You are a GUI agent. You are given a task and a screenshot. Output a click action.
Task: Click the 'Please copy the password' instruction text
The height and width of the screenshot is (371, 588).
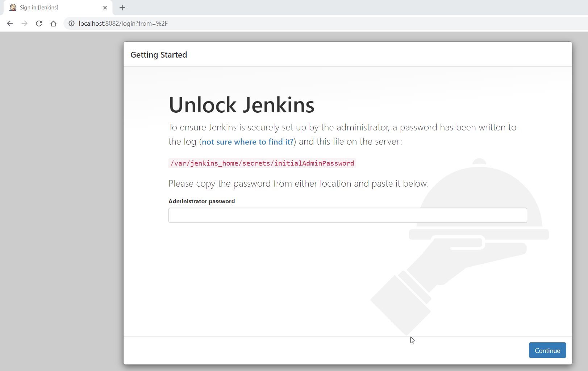[x=298, y=184]
